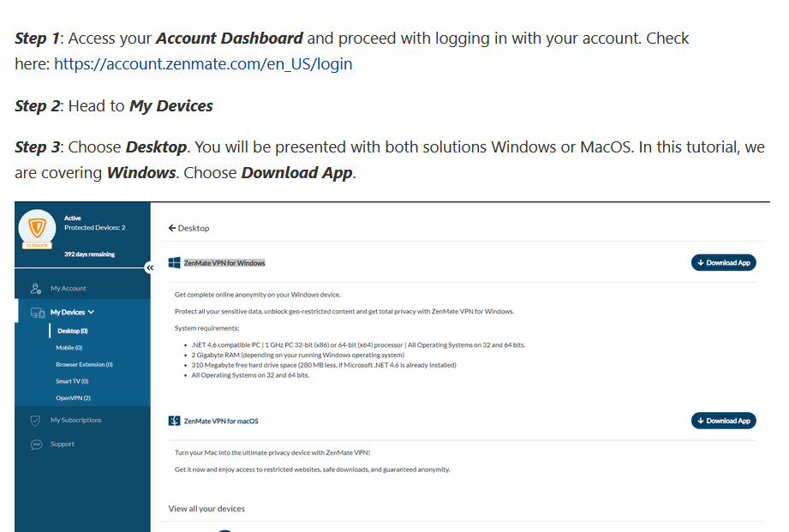Open the My Subscriptions menu item
Screen dimensions: 789x532
coord(75,421)
